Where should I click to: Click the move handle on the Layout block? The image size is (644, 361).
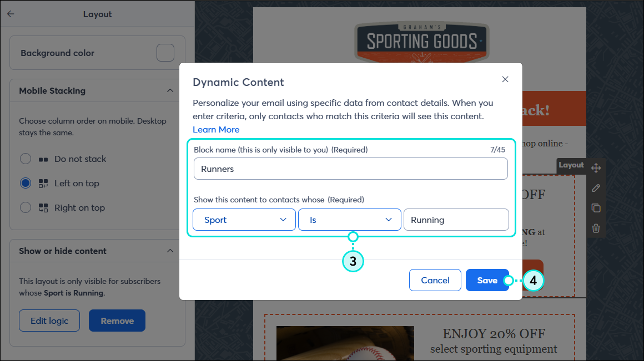(x=596, y=167)
